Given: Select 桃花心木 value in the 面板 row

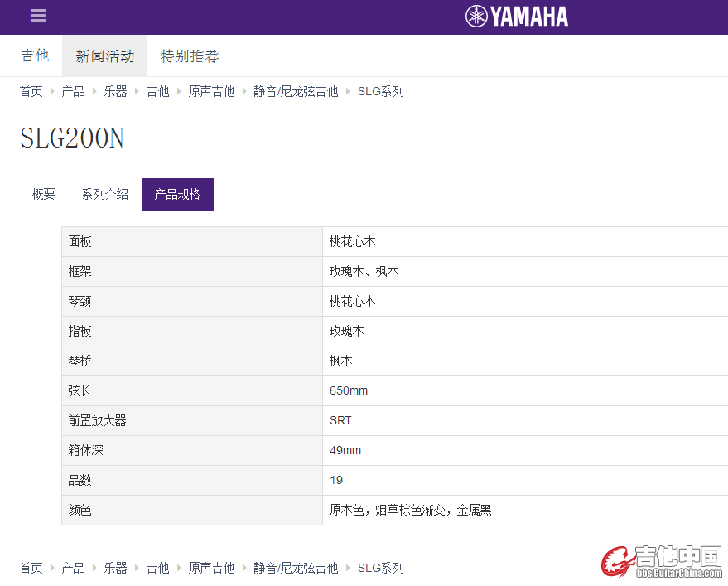Looking at the screenshot, I should [x=352, y=242].
